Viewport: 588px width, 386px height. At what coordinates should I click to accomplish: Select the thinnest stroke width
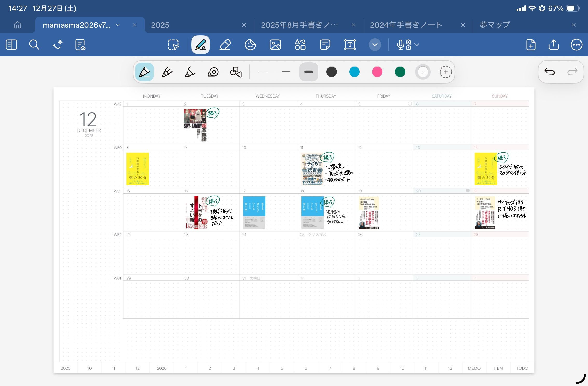click(x=263, y=72)
